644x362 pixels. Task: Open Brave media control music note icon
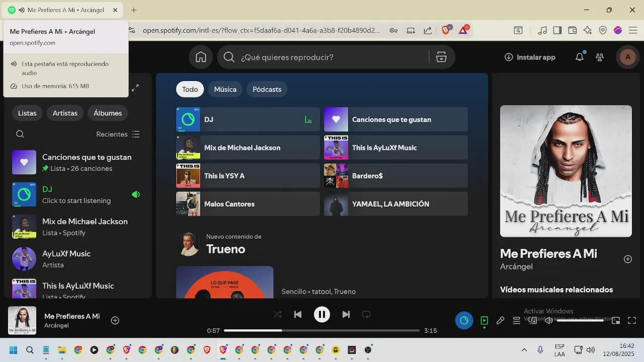pos(542,30)
